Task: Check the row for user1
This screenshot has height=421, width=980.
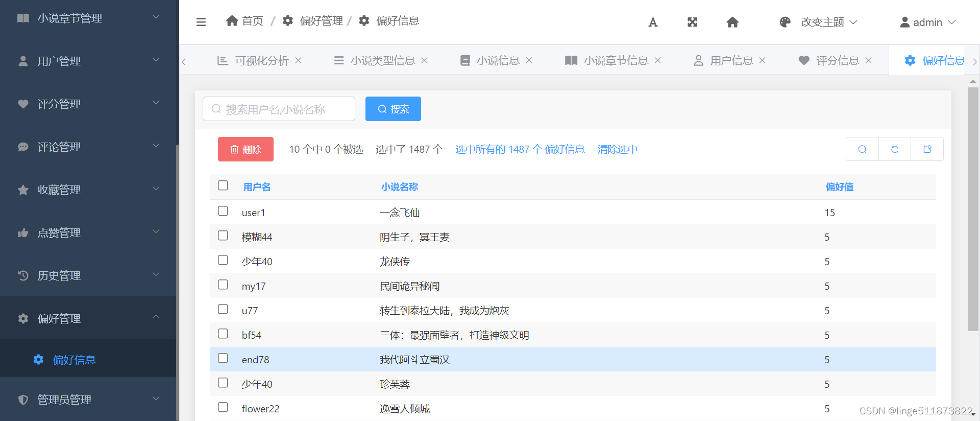Action: 223,211
